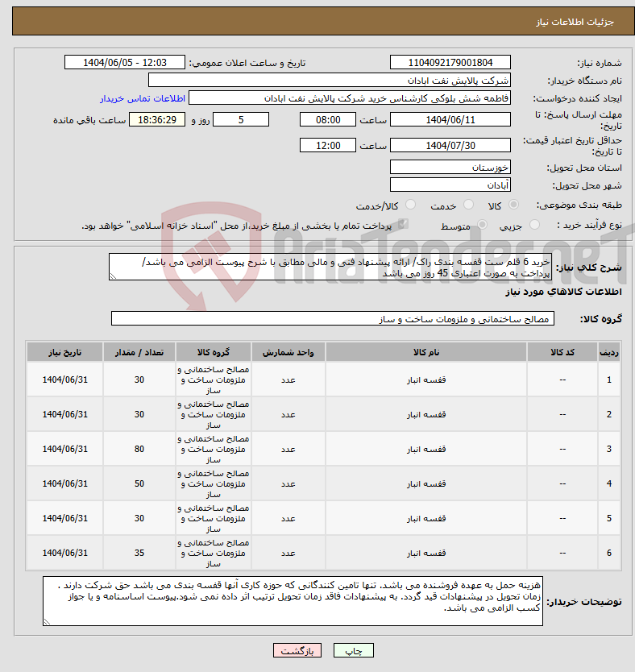Click قفسه انبار in row 5
Image resolution: width=635 pixels, height=672 pixels.
coord(426,519)
